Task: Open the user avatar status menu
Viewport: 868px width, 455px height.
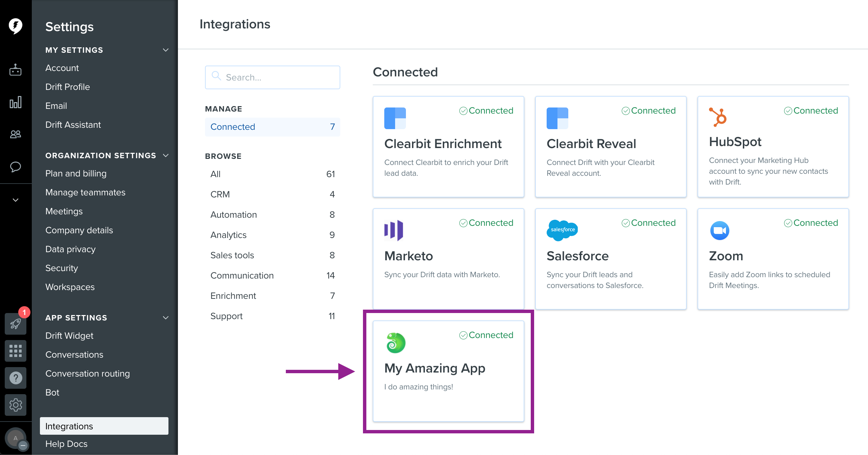Action: (x=16, y=438)
